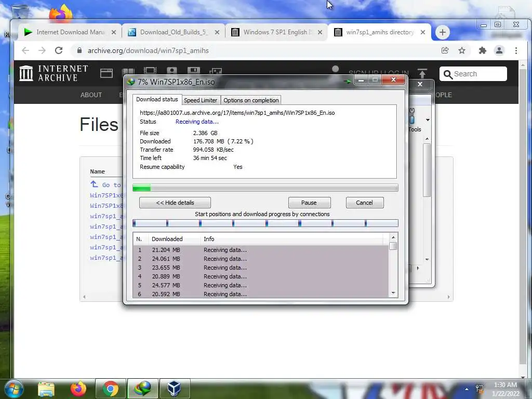Go back in Chrome
The width and height of the screenshot is (532, 399).
25,50
